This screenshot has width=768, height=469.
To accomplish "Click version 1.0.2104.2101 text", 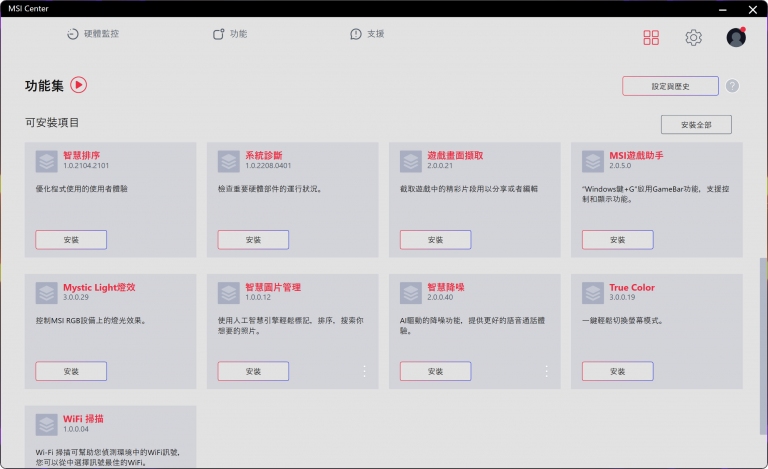I will tap(86, 166).
